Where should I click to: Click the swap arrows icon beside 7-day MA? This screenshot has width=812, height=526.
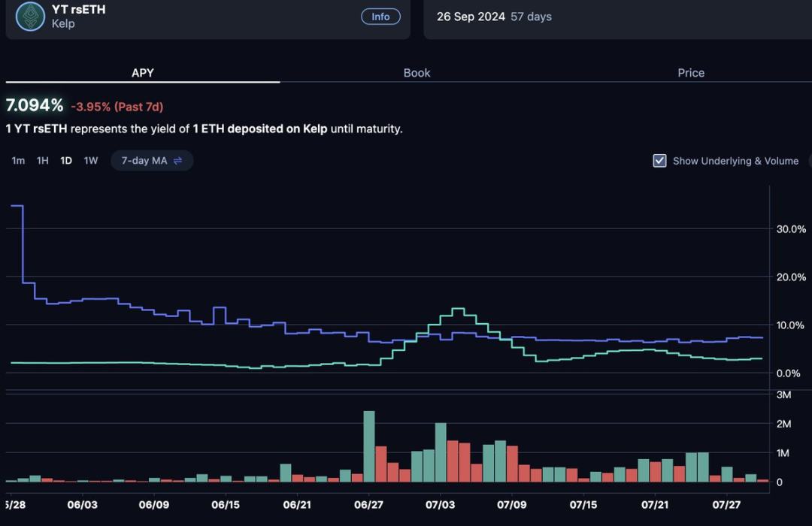point(178,161)
